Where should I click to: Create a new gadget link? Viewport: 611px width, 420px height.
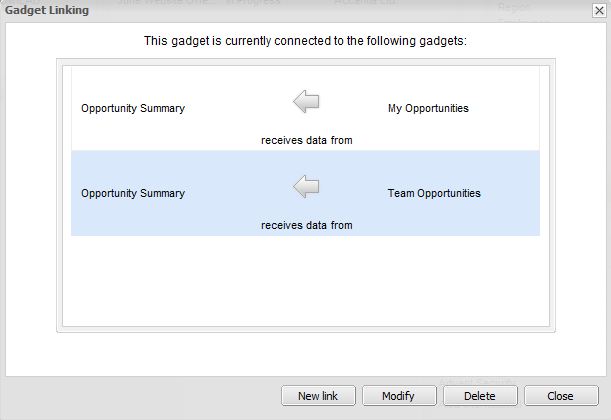coord(318,396)
